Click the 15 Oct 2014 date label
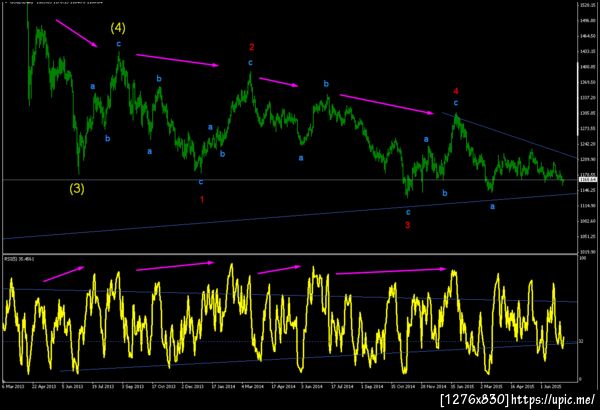Viewport: 600px width, 410px height. (403, 387)
